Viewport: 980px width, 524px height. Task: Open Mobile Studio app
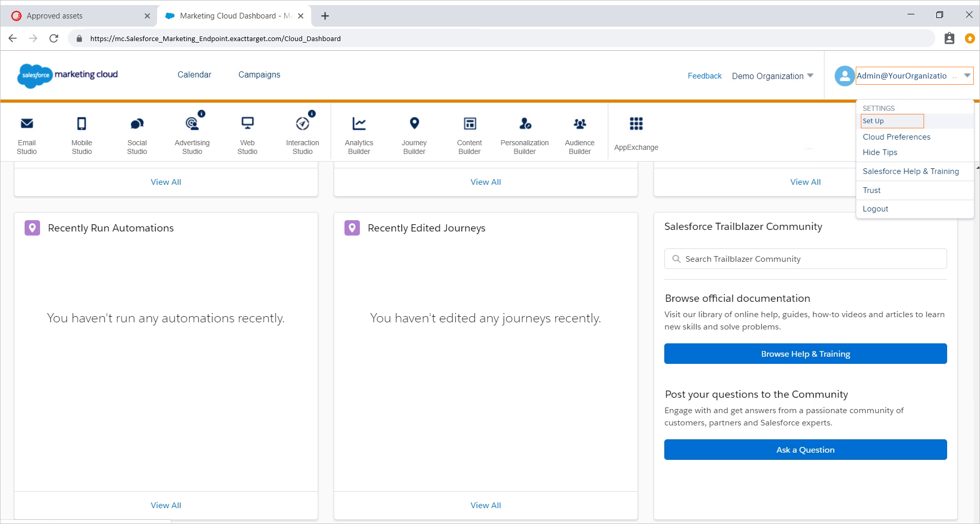[82, 135]
